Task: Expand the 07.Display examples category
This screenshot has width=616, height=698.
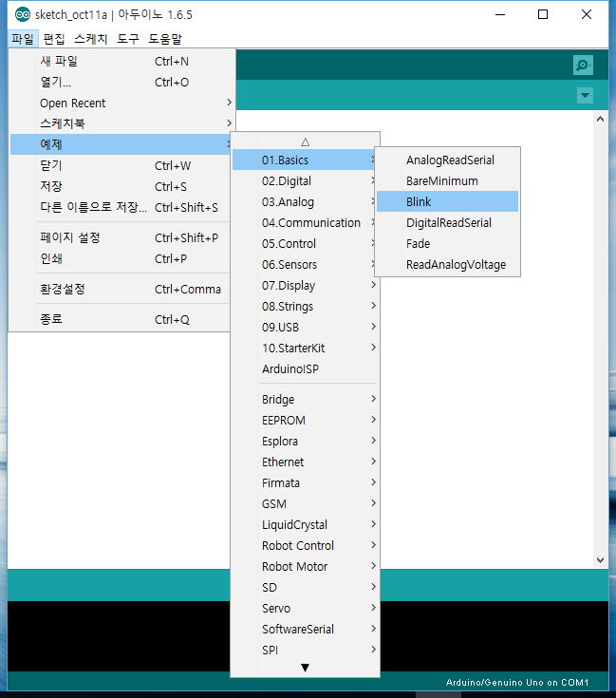Action: tap(305, 285)
